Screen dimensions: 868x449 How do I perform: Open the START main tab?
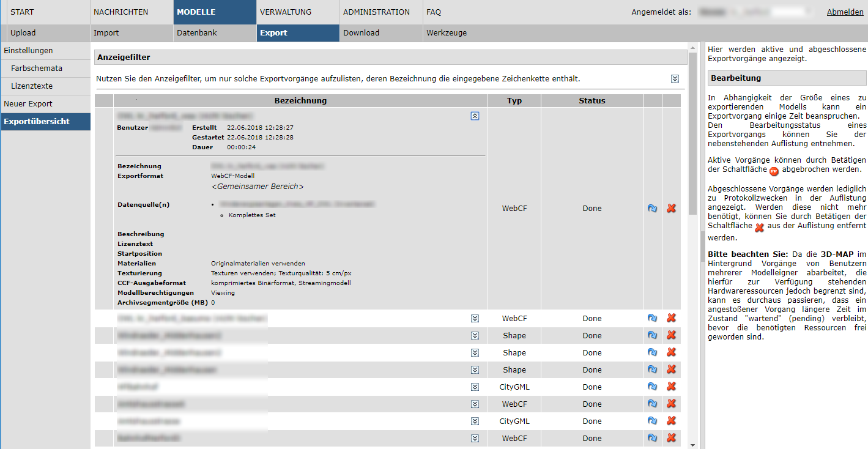48,12
